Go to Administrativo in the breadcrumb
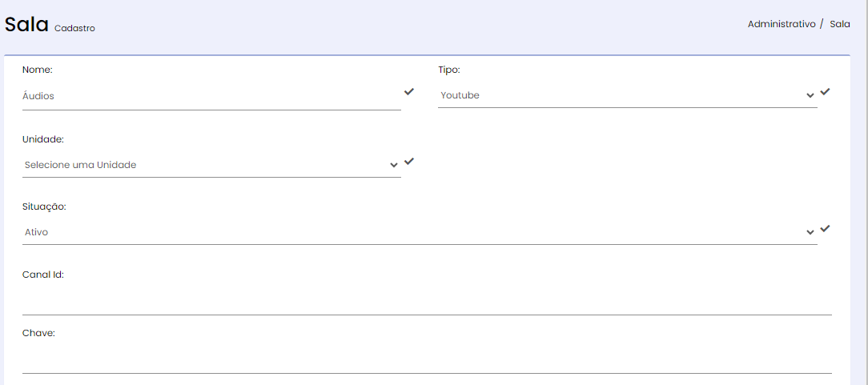Viewport: 868px width, 385px height. (781, 24)
